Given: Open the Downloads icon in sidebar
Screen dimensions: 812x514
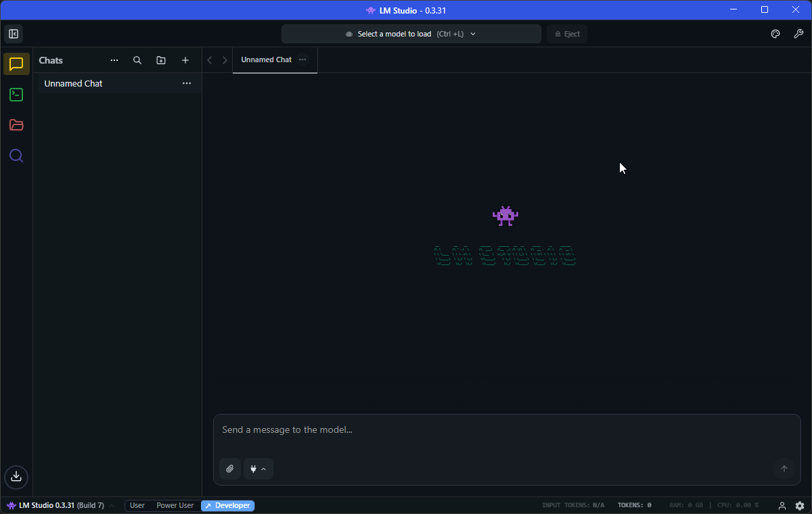Looking at the screenshot, I should 16,476.
